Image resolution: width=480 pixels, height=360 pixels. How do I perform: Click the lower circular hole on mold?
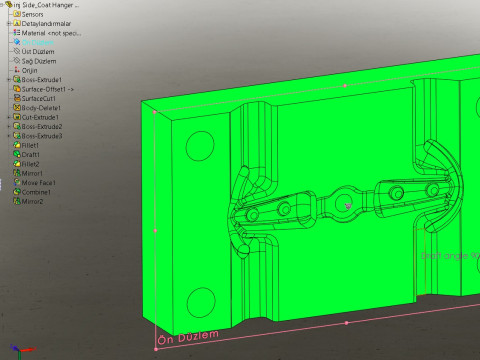click(x=201, y=302)
